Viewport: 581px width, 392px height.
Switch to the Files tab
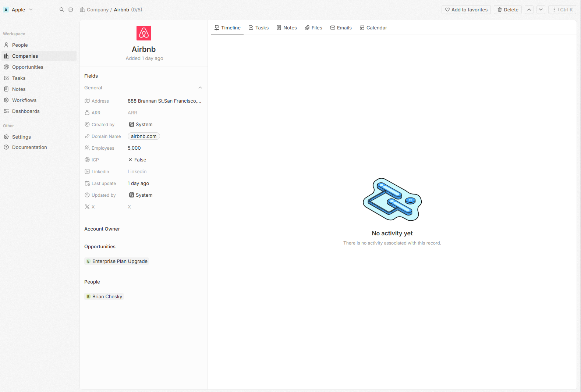pyautogui.click(x=313, y=28)
